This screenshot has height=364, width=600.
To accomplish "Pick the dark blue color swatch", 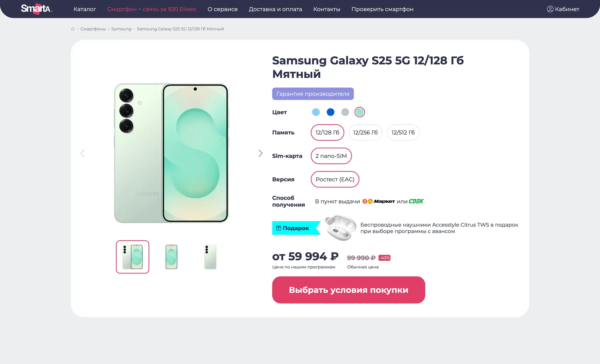I will [x=330, y=112].
